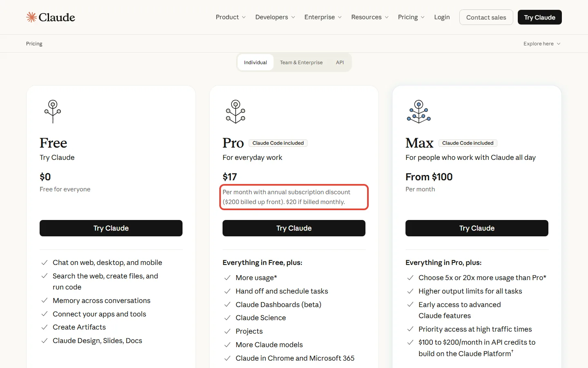Screen dimensions: 588x368
Task: Click the 'Projects' feature line
Action: (x=249, y=331)
